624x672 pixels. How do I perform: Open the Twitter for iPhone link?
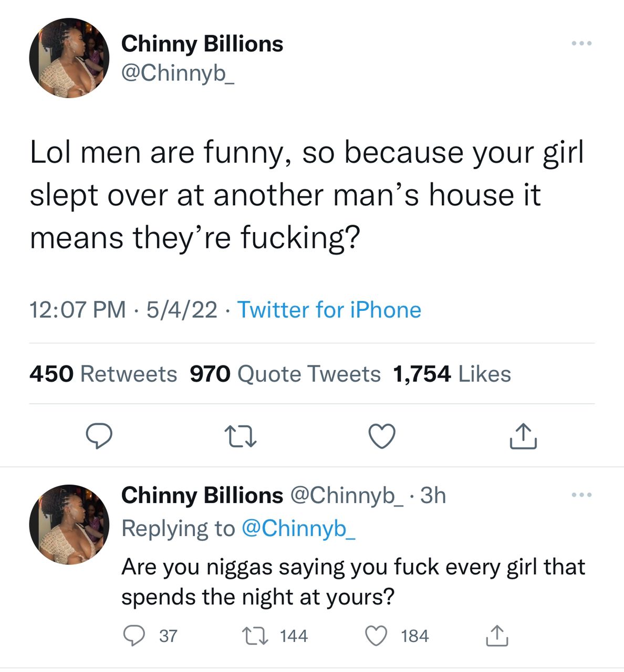pyautogui.click(x=329, y=310)
